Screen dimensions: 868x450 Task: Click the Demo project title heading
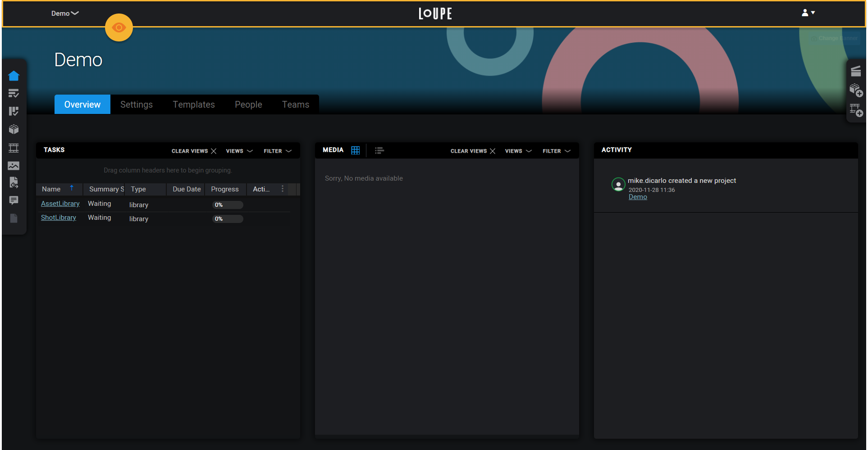pos(78,60)
